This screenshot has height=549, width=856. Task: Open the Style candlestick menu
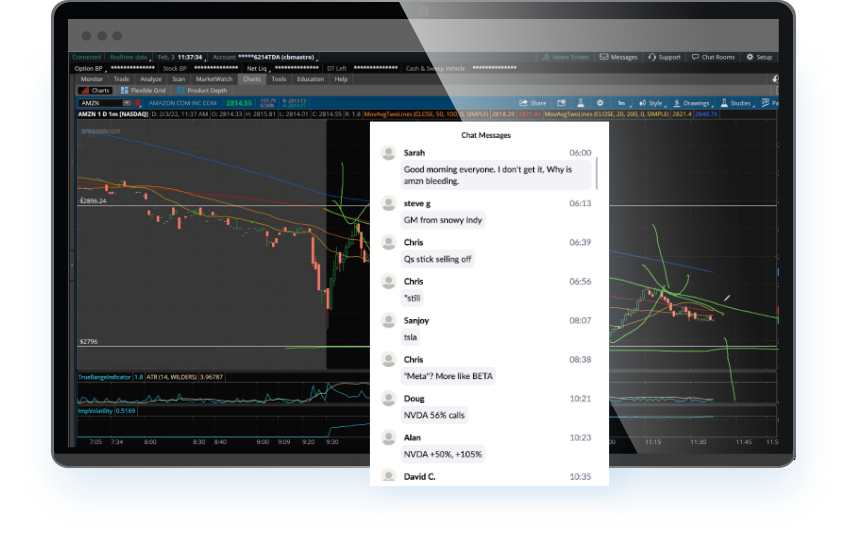(x=651, y=103)
